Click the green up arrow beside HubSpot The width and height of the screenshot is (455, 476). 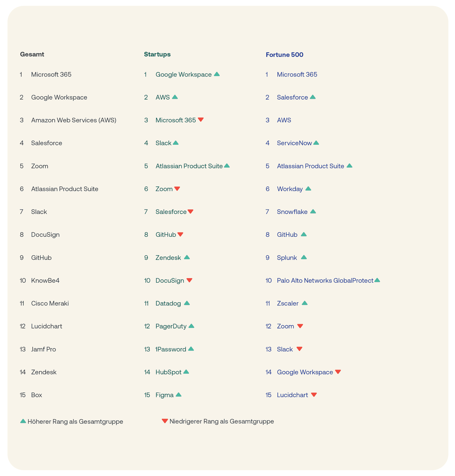click(x=186, y=372)
